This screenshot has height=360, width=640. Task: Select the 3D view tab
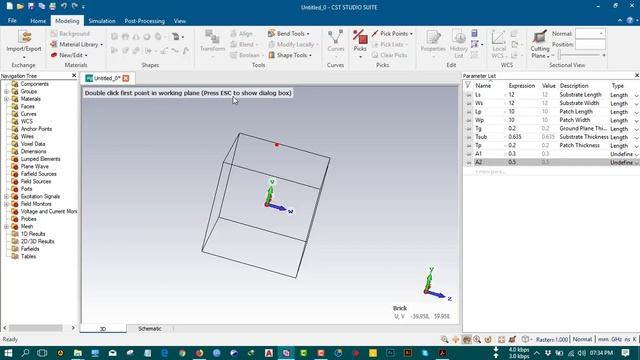pyautogui.click(x=103, y=329)
